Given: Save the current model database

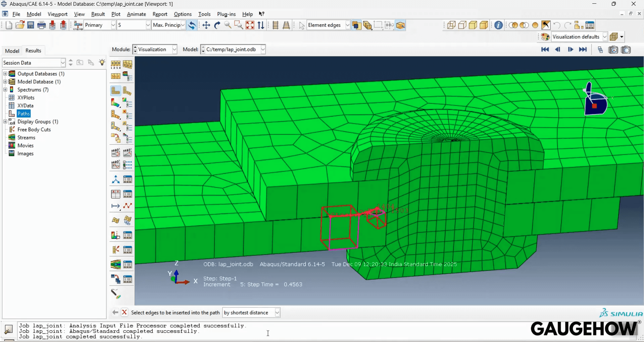Looking at the screenshot, I should [31, 25].
